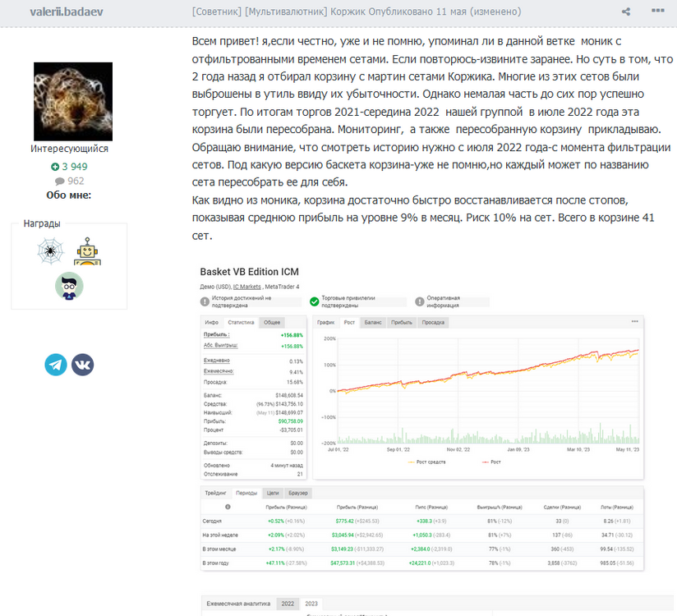677x616 pixels.
Task: Toggle the red Рост legend entry
Action: [x=491, y=462]
